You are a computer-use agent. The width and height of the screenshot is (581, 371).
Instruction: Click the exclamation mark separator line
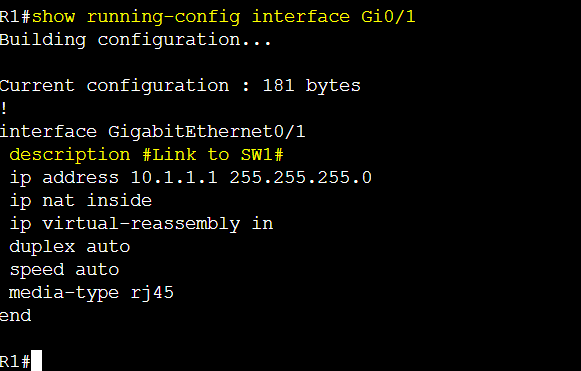click(4, 109)
